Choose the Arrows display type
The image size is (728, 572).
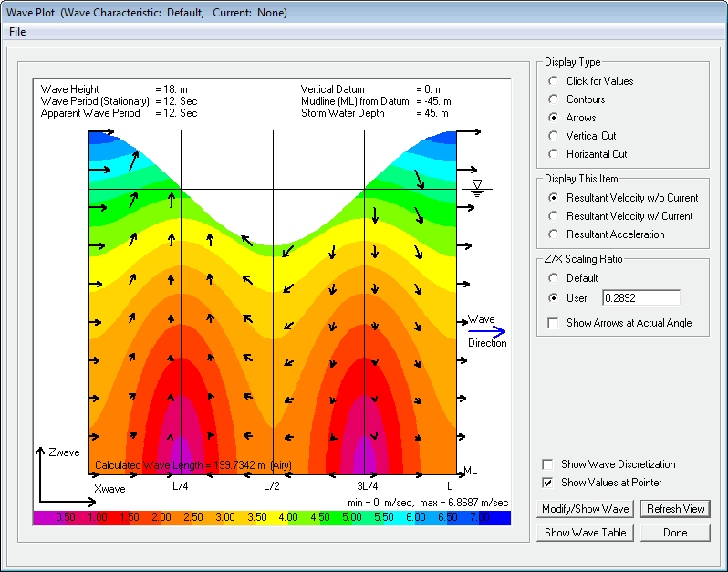(553, 118)
